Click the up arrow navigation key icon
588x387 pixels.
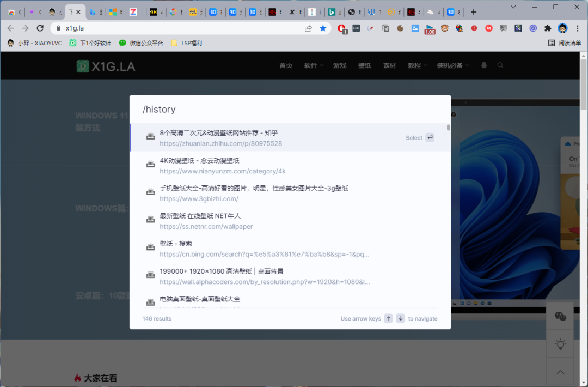(388, 318)
